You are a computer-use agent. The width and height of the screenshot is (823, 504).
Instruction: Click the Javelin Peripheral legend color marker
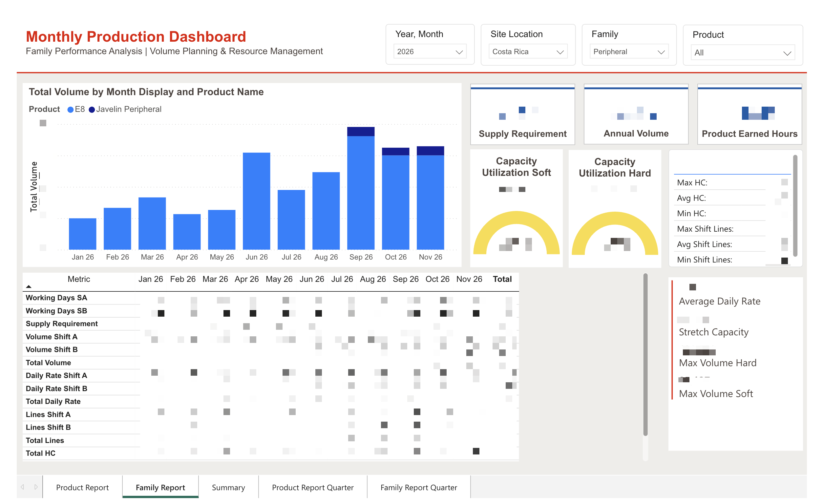(92, 110)
